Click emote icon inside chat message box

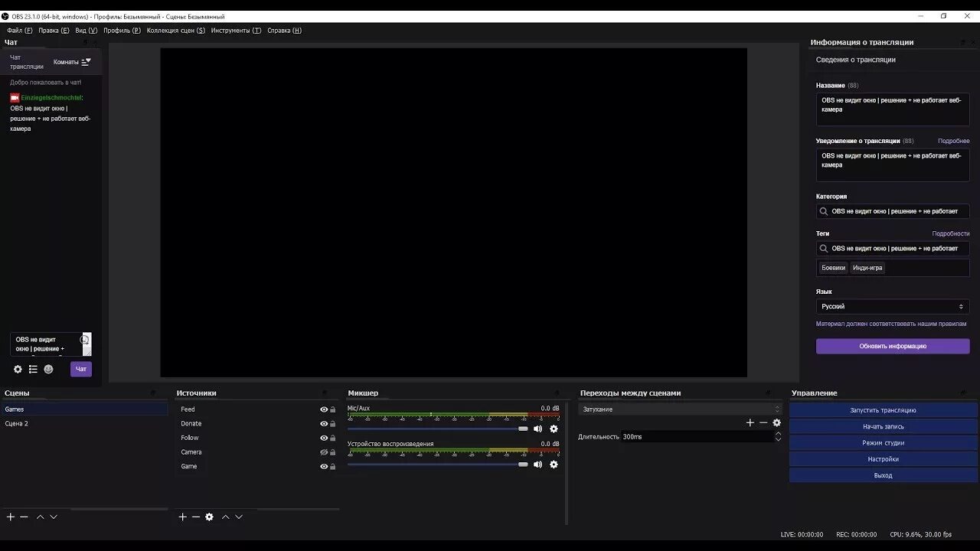coord(84,340)
